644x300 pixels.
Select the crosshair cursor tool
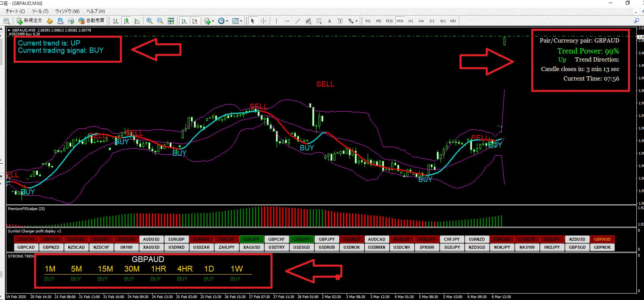(x=263, y=21)
